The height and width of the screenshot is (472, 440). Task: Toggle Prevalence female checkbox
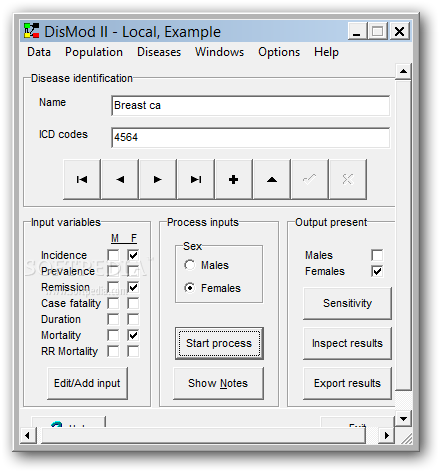(133, 271)
